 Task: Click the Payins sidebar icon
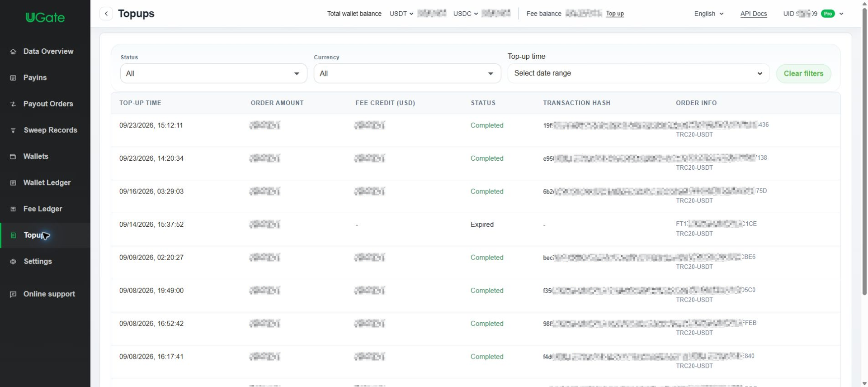[x=13, y=78]
